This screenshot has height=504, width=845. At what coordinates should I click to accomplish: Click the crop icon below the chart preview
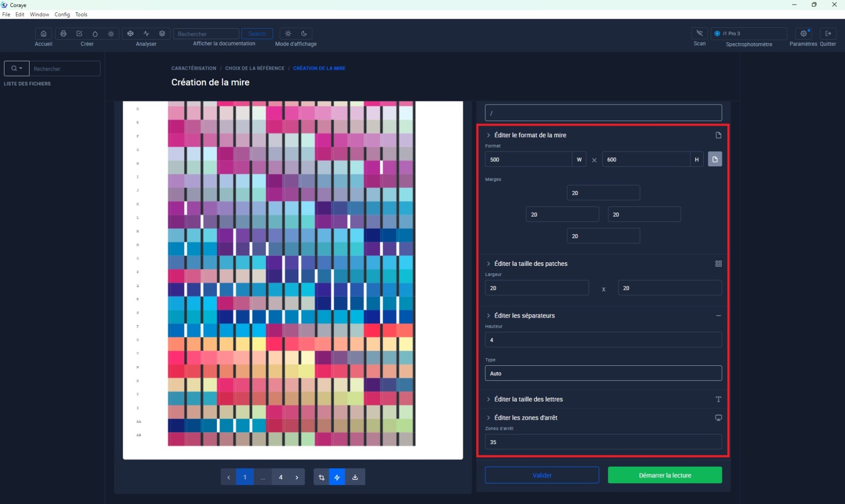tap(321, 477)
